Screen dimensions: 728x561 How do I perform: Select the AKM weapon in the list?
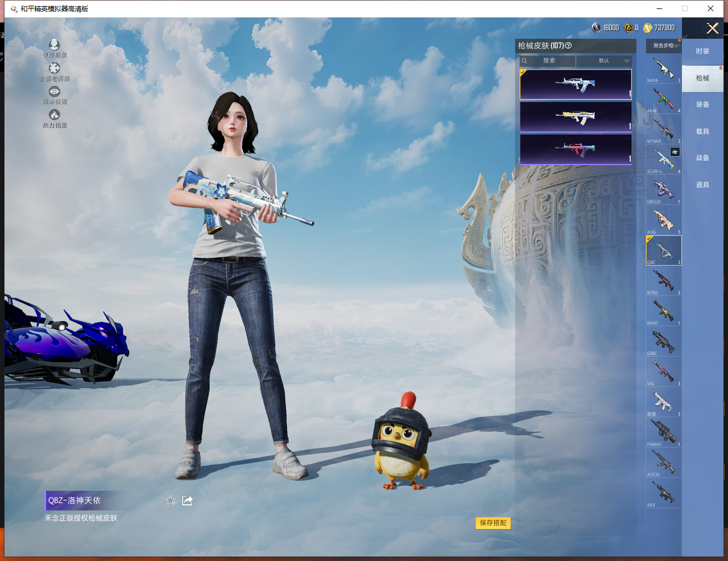coord(663,99)
